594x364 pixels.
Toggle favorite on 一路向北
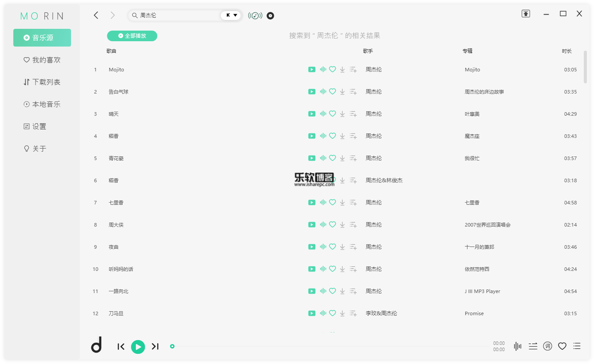click(333, 291)
